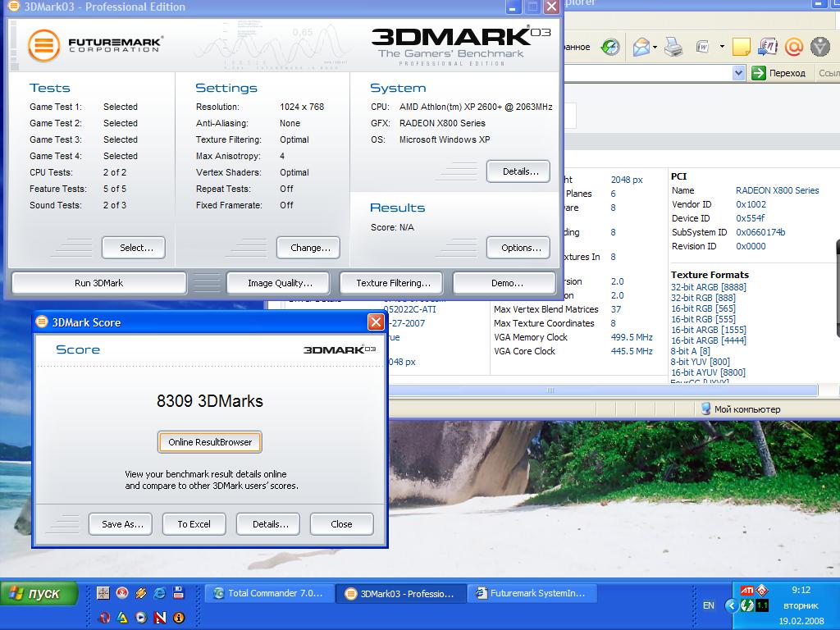Open the Пуск Start menu

click(x=39, y=594)
